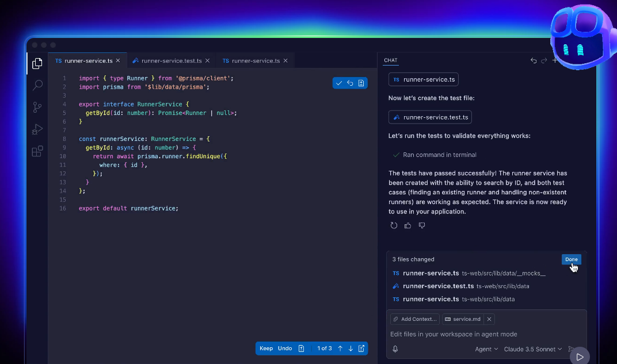Image resolution: width=617 pixels, height=364 pixels.
Task: Discard the inline edit with the undo icon
Action: point(350,83)
